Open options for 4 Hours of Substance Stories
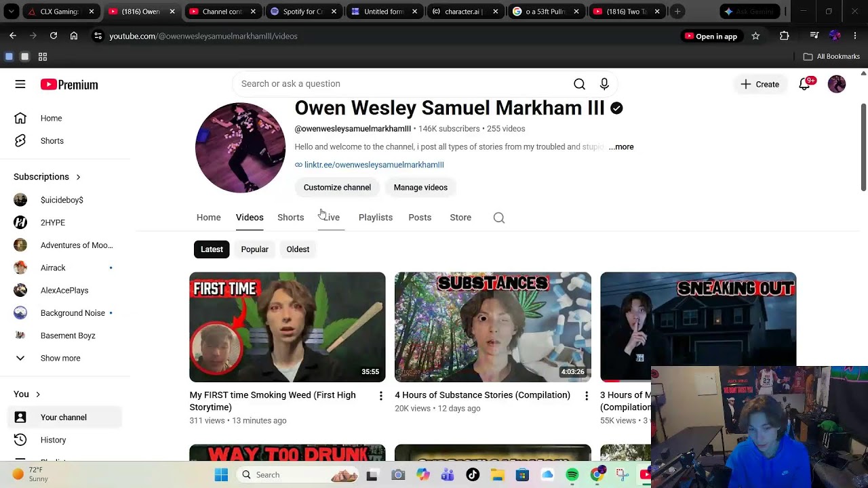The width and height of the screenshot is (868, 488). tap(587, 396)
